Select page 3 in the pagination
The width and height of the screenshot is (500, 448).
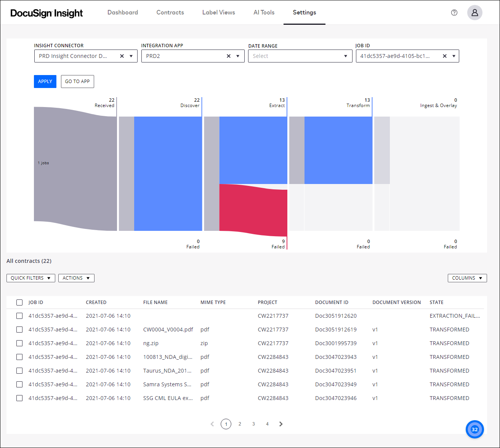coord(253,424)
